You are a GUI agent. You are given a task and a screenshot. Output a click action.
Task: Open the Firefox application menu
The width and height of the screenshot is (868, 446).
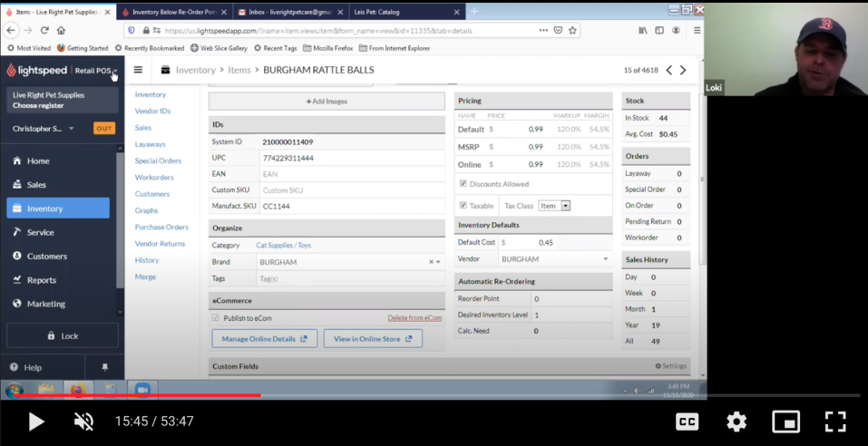point(697,31)
